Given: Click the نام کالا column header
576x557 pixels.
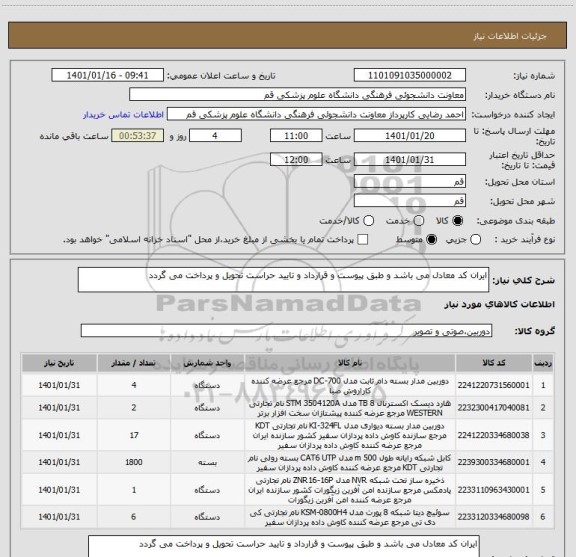Looking at the screenshot, I should 350,363.
